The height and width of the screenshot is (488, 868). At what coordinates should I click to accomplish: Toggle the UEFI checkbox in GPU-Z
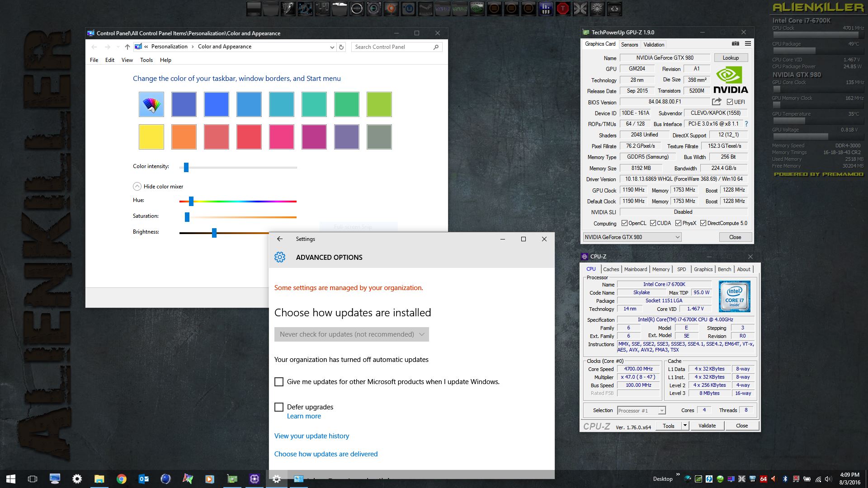click(730, 102)
